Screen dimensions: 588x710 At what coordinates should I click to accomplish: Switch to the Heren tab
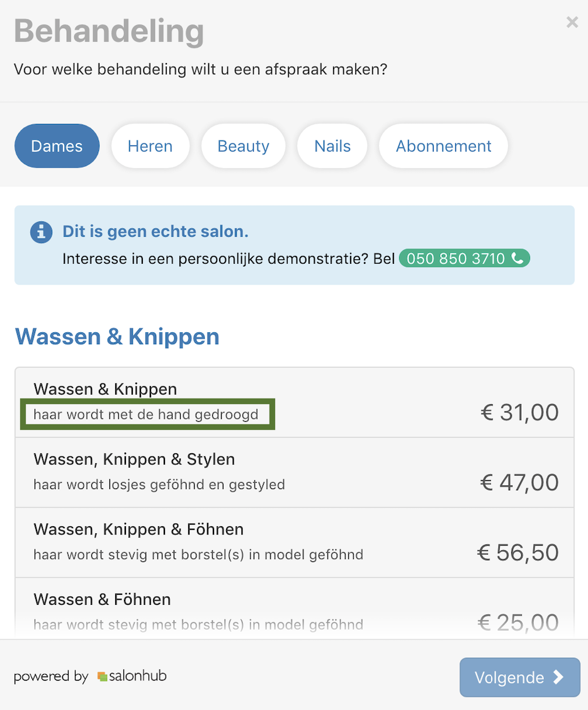point(150,146)
